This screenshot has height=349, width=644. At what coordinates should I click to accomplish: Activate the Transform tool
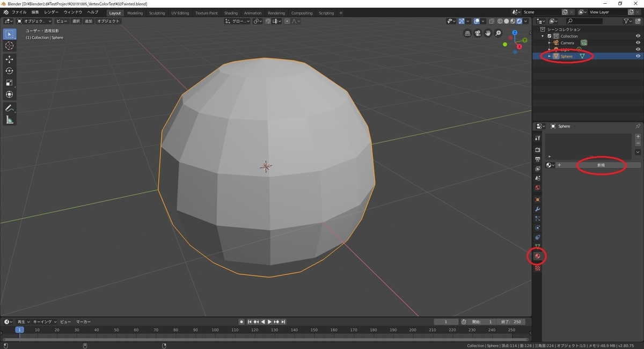(9, 94)
